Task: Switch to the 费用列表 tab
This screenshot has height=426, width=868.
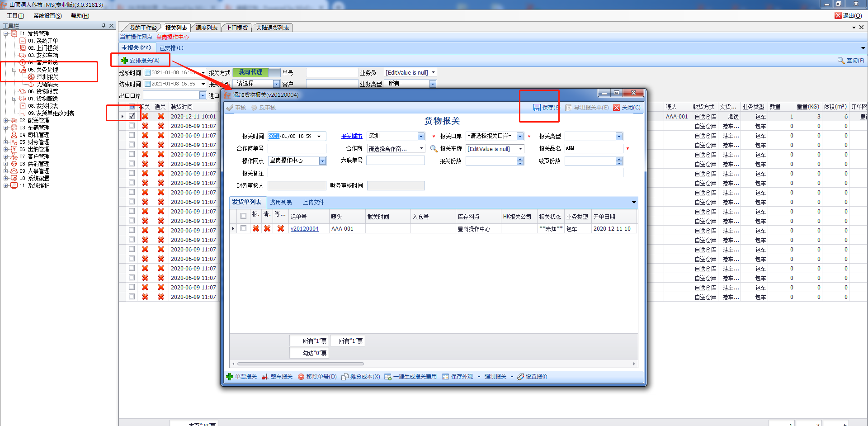Action: pos(281,202)
